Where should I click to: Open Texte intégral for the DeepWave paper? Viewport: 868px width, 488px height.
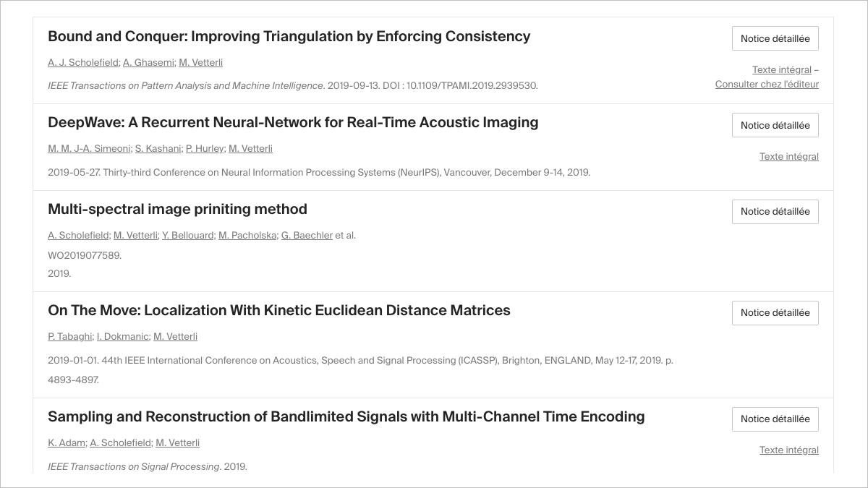click(x=788, y=156)
